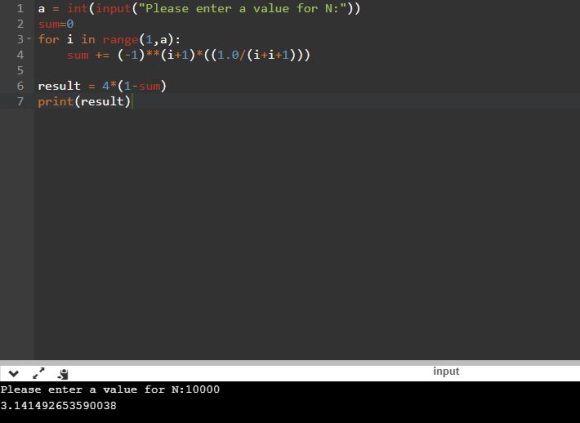Fold the for loop at line 3
Screen dimensions: 580x423
tap(29, 39)
